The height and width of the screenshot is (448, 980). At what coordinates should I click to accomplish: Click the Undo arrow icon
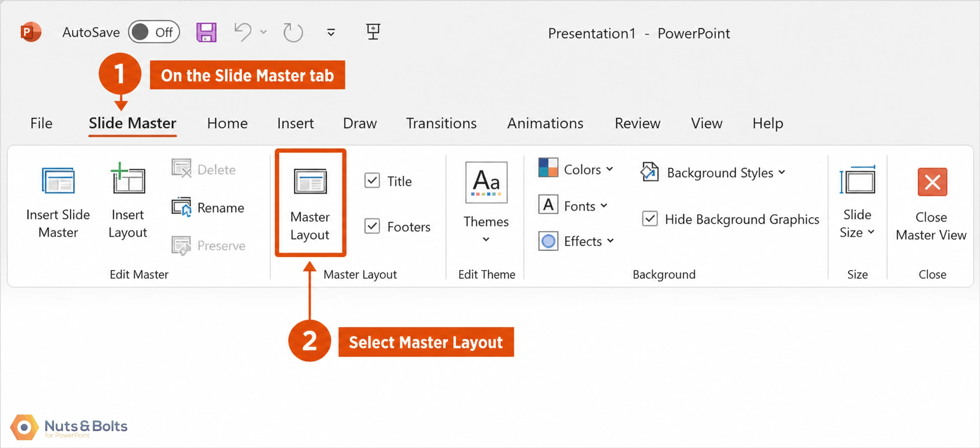(243, 32)
